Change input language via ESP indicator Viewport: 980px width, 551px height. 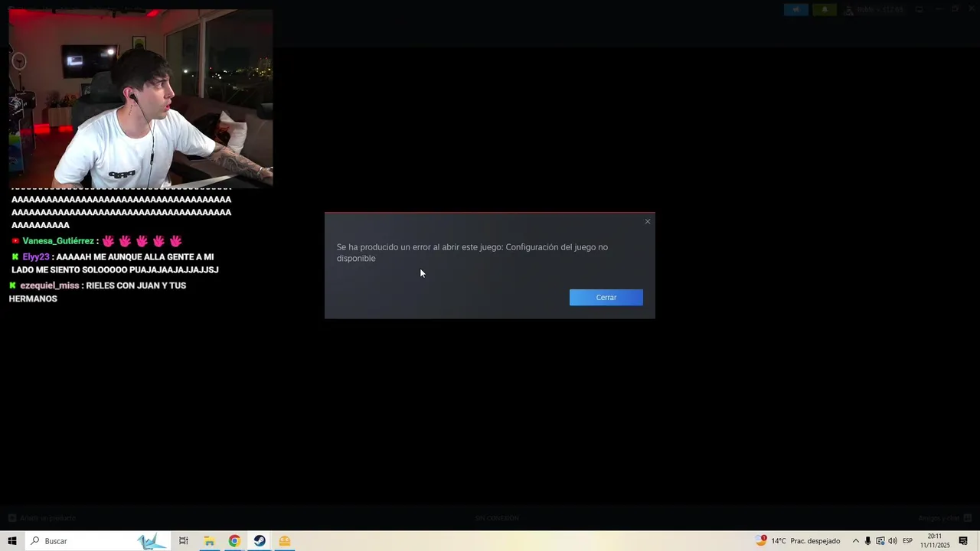[x=907, y=541]
